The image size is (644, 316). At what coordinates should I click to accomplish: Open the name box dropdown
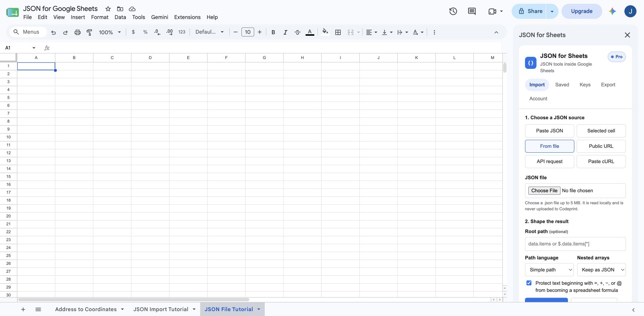(34, 48)
